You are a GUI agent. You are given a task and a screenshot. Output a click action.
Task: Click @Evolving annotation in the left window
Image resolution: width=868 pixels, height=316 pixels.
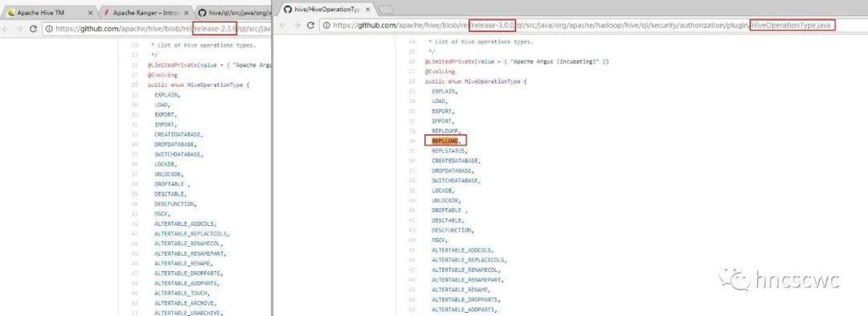162,75
